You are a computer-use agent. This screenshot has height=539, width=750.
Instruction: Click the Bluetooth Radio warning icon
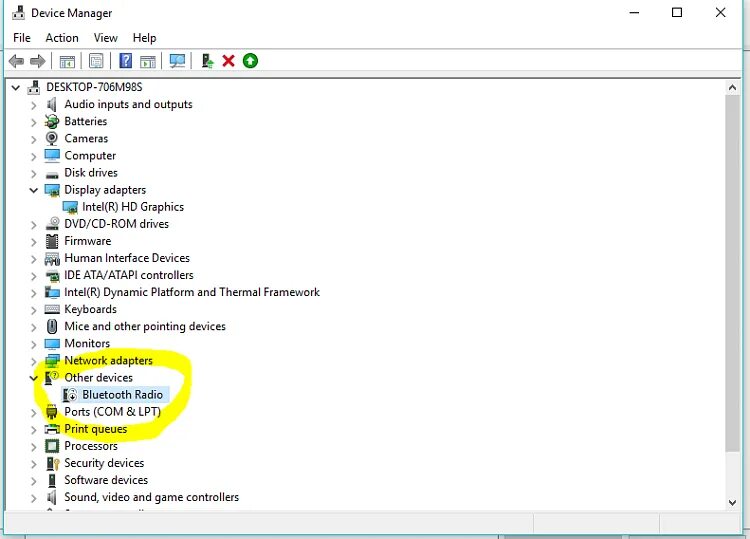(70, 395)
